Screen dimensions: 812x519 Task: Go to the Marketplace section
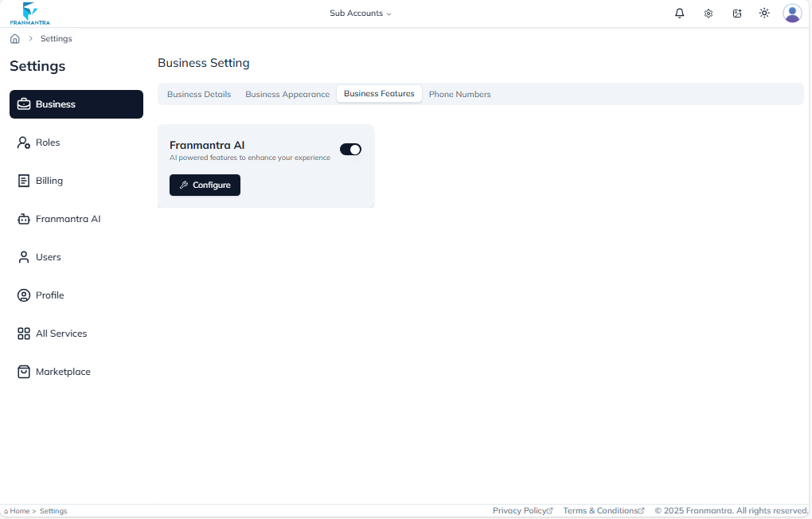pos(63,371)
